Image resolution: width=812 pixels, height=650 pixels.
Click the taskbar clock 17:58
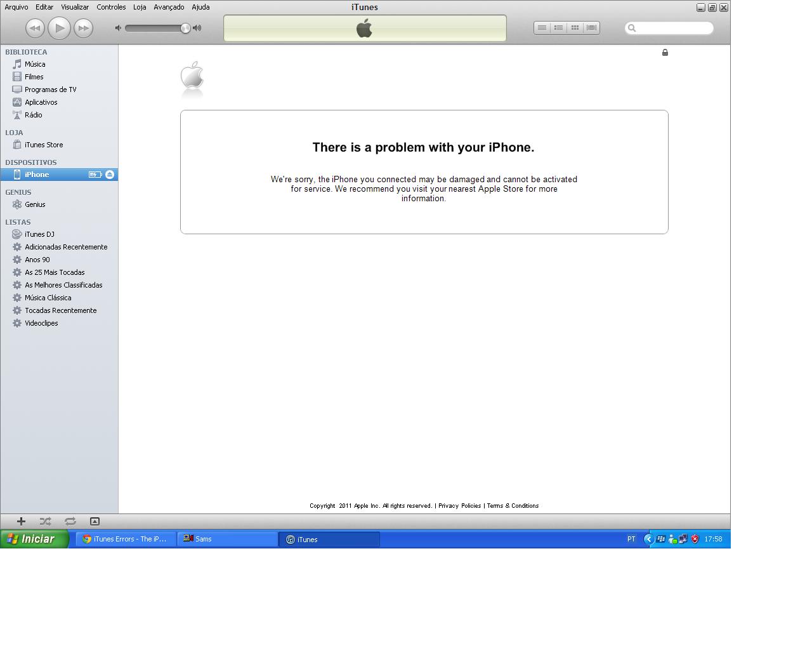(x=714, y=539)
